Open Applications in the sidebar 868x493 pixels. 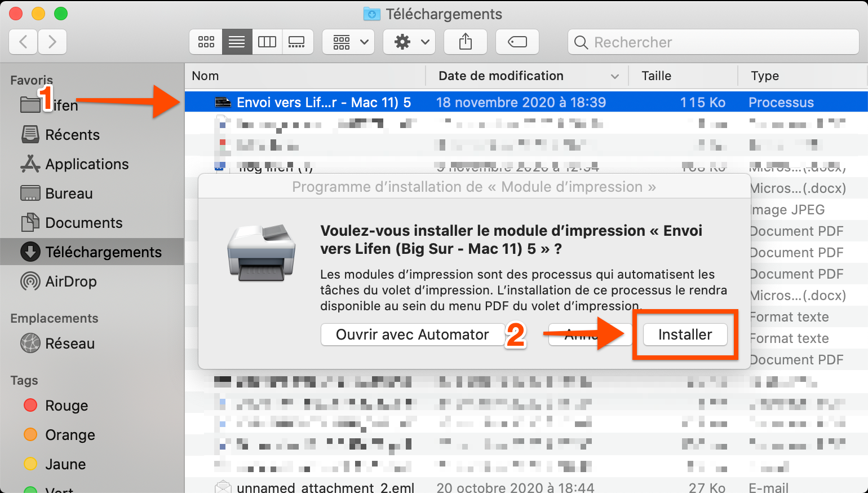coord(92,164)
